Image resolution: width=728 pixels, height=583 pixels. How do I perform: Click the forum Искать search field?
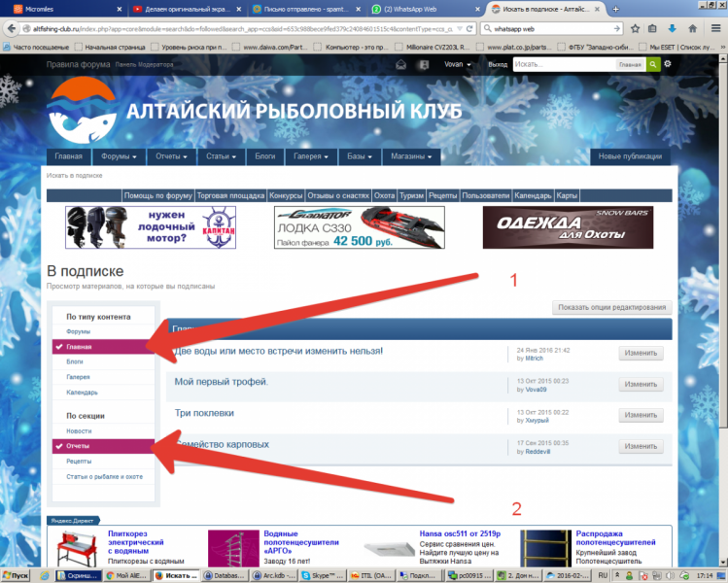(564, 64)
